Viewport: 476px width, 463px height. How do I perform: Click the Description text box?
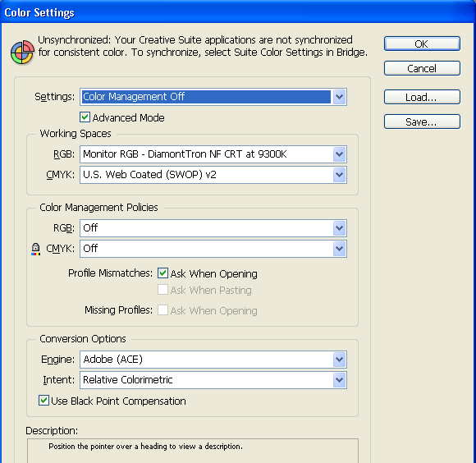point(193,451)
